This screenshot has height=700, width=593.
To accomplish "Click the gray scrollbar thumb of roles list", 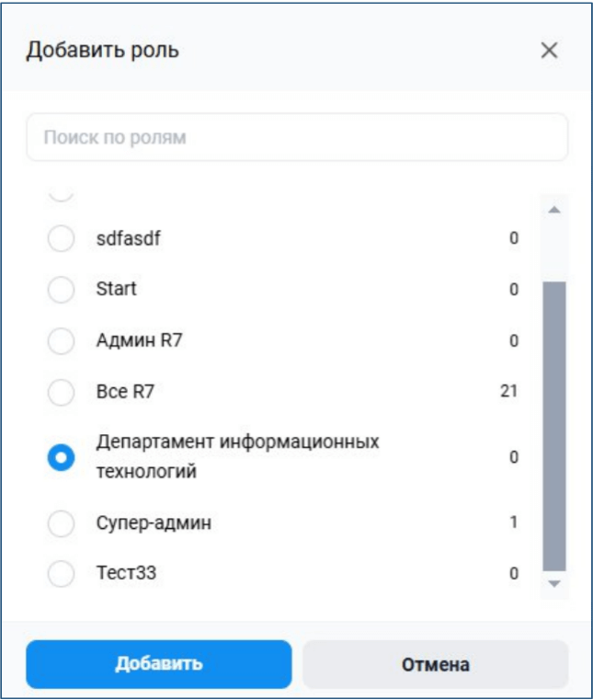I will [554, 426].
